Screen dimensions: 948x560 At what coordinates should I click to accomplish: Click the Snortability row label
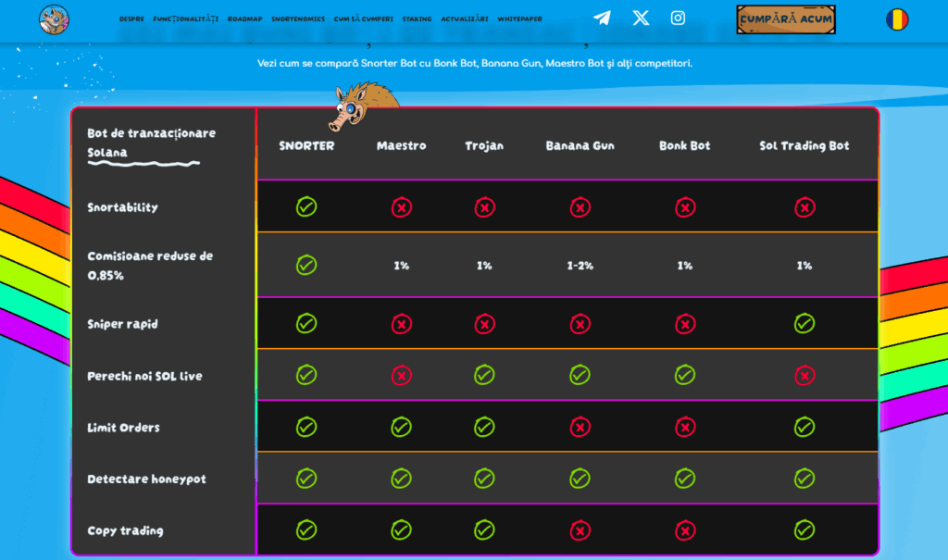pos(123,207)
